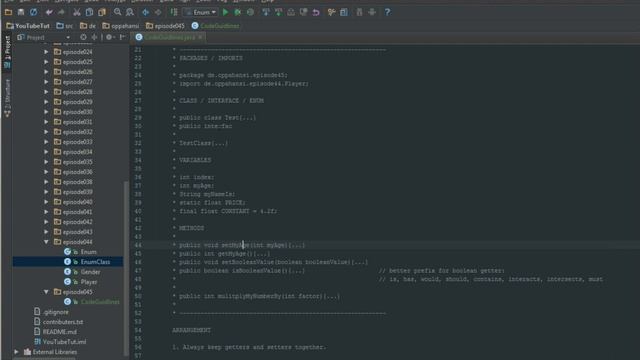Switch to the 1: Project side tab
Screen dimensions: 640x360
point(7,52)
